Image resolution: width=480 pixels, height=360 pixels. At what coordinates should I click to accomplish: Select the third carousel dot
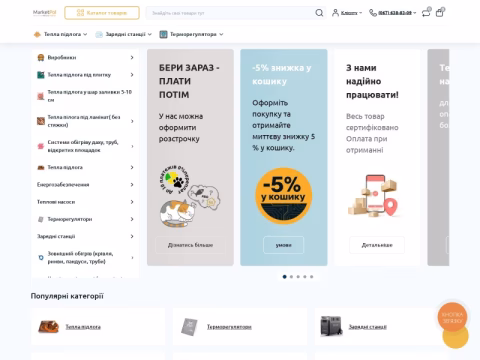pyautogui.click(x=298, y=277)
